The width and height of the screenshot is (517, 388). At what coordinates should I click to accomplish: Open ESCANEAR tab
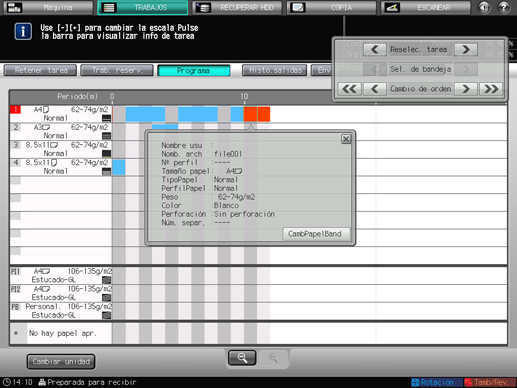click(x=426, y=7)
